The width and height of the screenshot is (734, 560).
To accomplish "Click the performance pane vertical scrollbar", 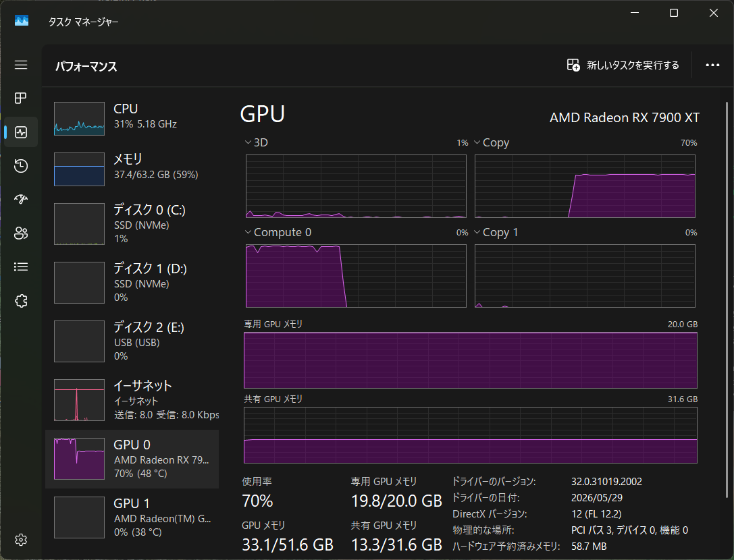I will click(x=727, y=300).
